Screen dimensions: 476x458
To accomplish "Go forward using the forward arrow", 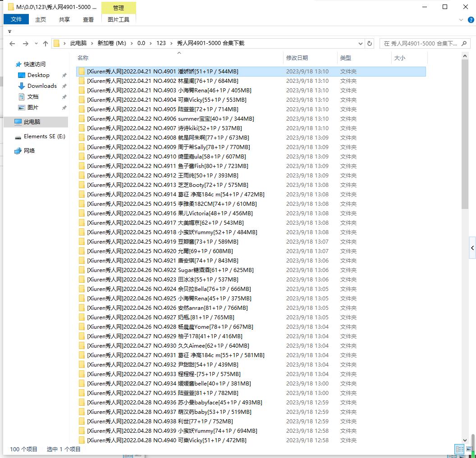I will click(26, 44).
